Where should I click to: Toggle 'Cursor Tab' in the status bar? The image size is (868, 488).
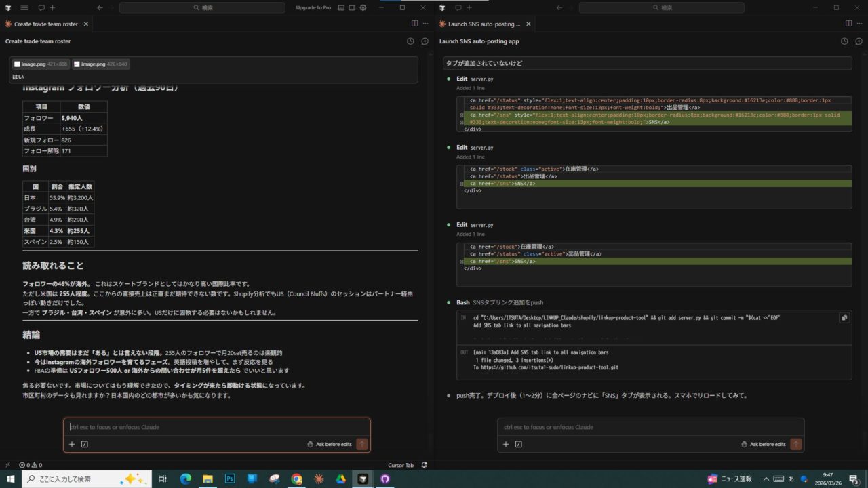[x=400, y=465]
